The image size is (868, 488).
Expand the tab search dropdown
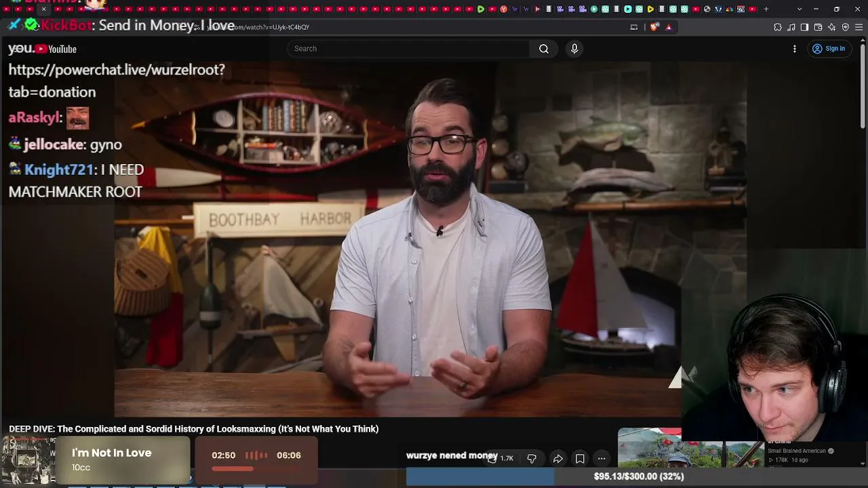800,9
